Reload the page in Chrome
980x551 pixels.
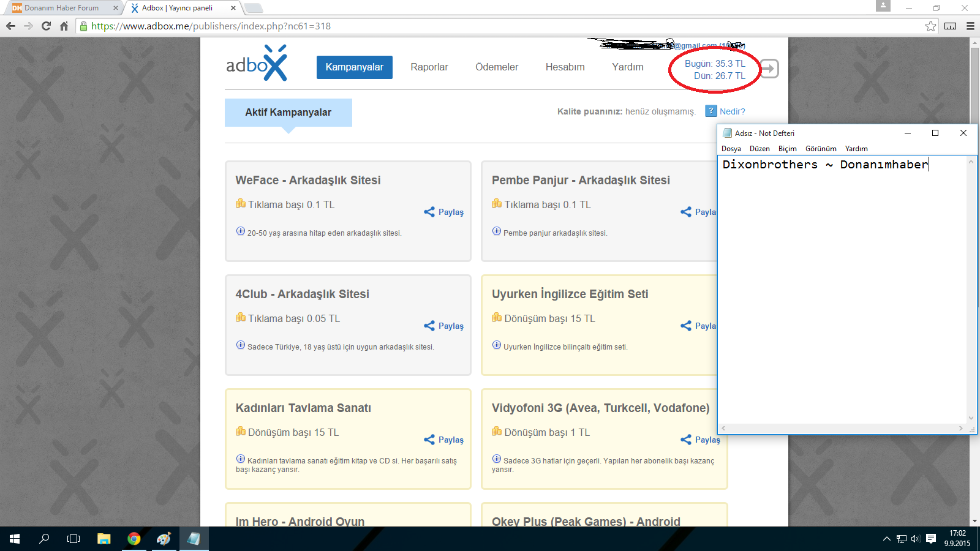point(46,26)
